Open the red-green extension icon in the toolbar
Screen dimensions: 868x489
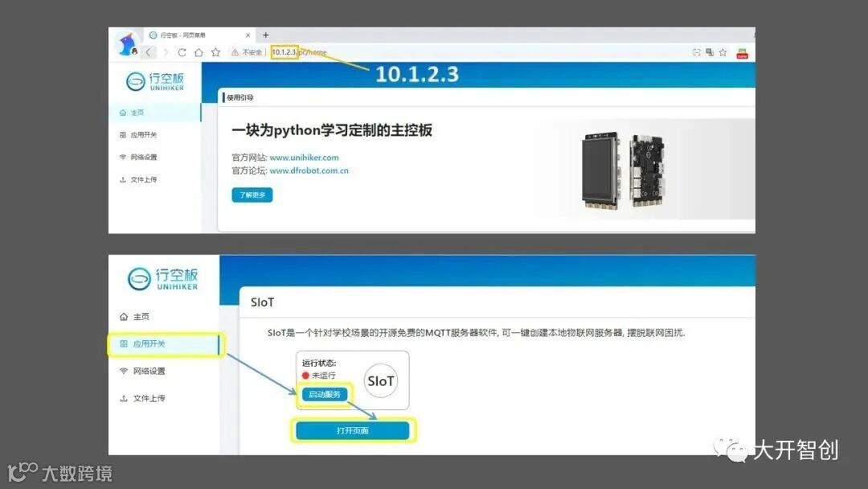[x=743, y=53]
